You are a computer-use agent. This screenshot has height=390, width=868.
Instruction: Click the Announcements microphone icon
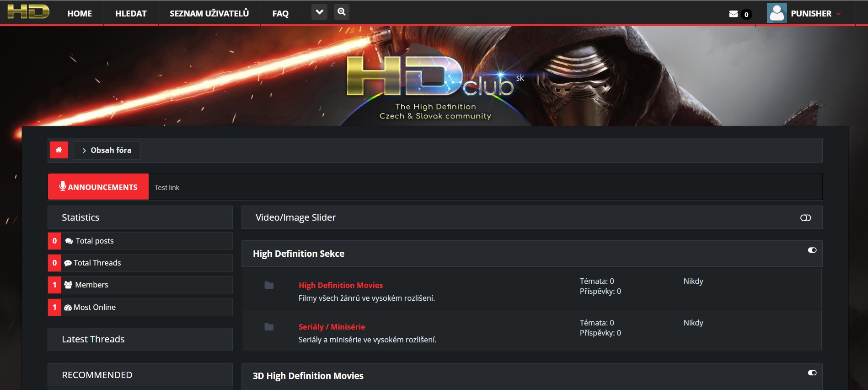(x=63, y=186)
